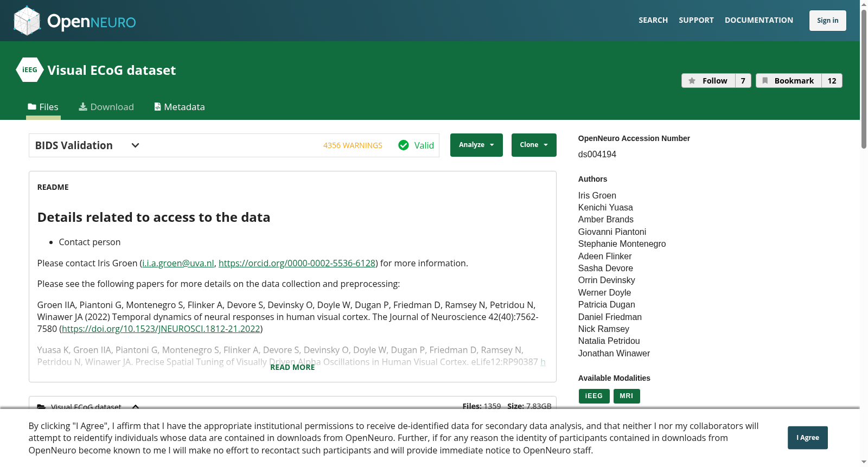The height and width of the screenshot is (467, 868).
Task: Click the follower count 7
Action: [x=743, y=81]
